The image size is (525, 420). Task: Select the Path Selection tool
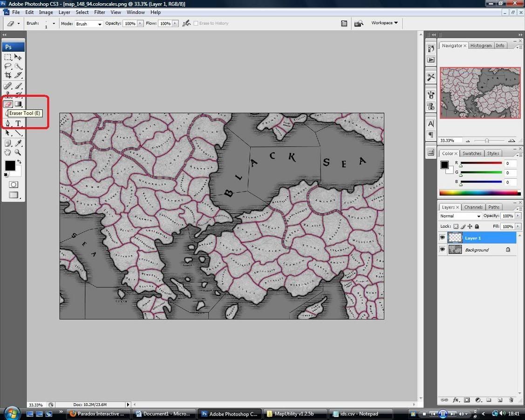[x=8, y=133]
